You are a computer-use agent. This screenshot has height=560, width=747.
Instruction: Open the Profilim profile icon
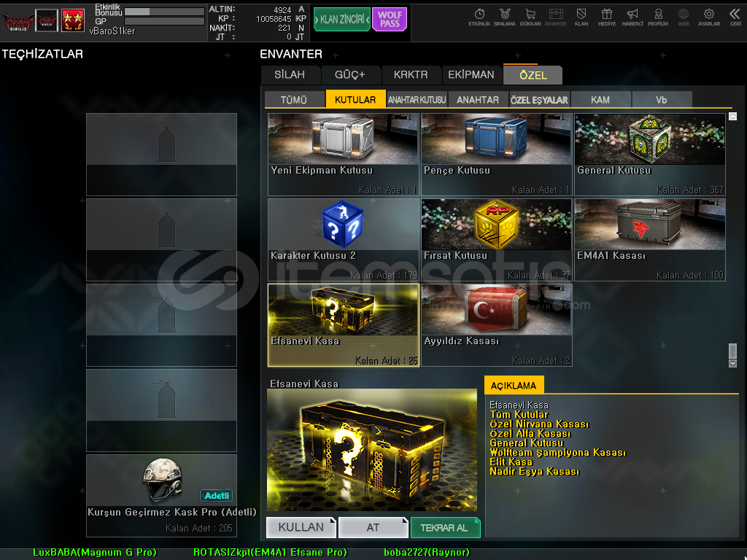pos(658,17)
